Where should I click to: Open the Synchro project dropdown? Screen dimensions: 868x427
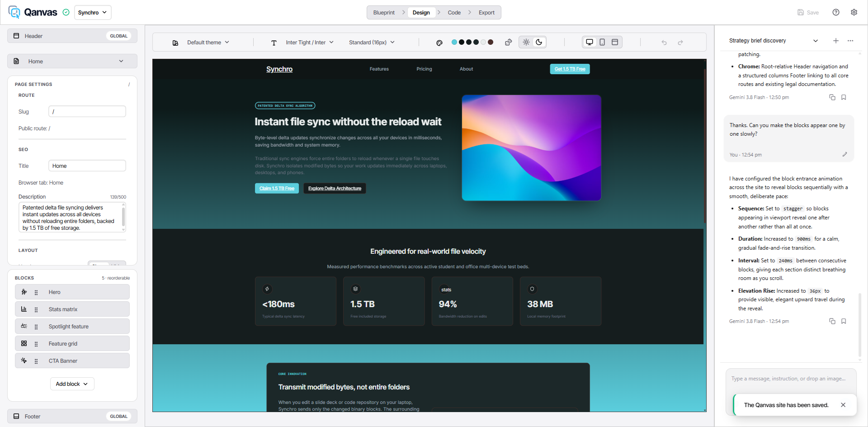click(x=93, y=12)
